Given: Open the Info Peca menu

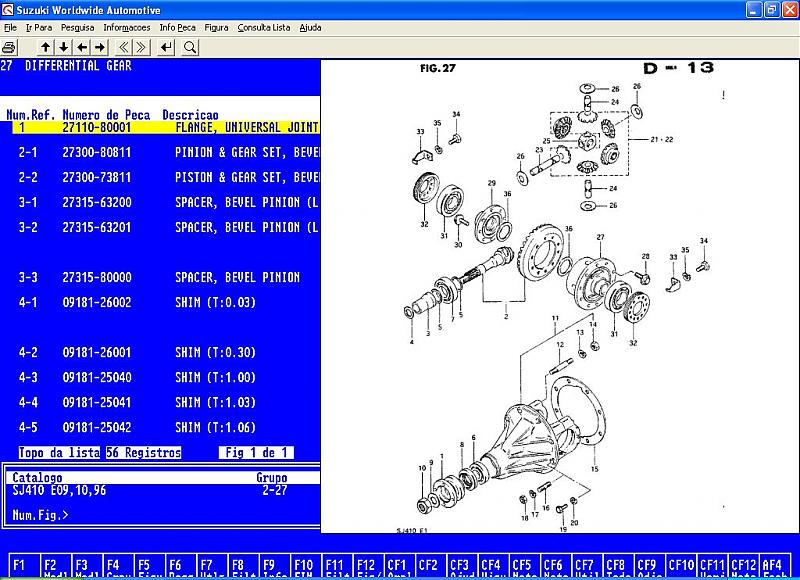Looking at the screenshot, I should coord(178,28).
